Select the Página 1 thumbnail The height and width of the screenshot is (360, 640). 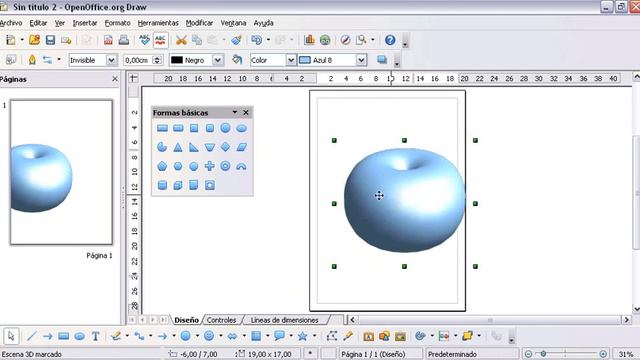[61, 172]
